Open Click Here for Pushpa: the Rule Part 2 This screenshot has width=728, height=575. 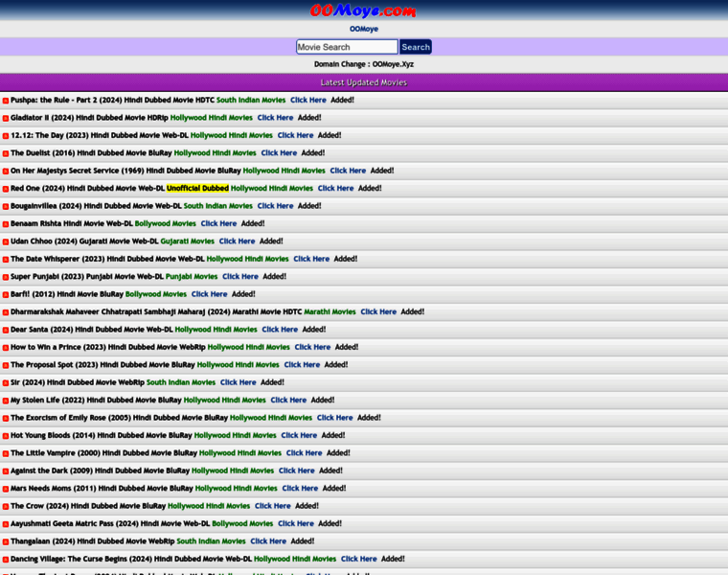[x=308, y=100]
